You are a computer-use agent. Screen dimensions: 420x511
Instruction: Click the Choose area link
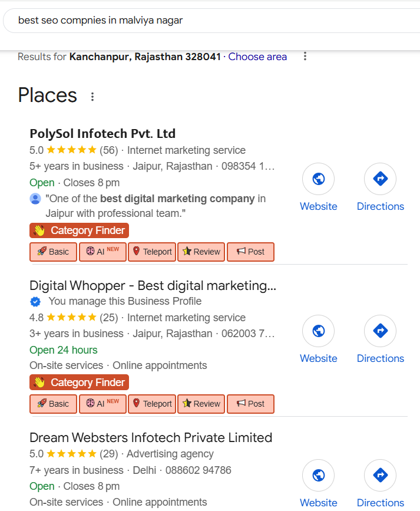[x=257, y=57]
